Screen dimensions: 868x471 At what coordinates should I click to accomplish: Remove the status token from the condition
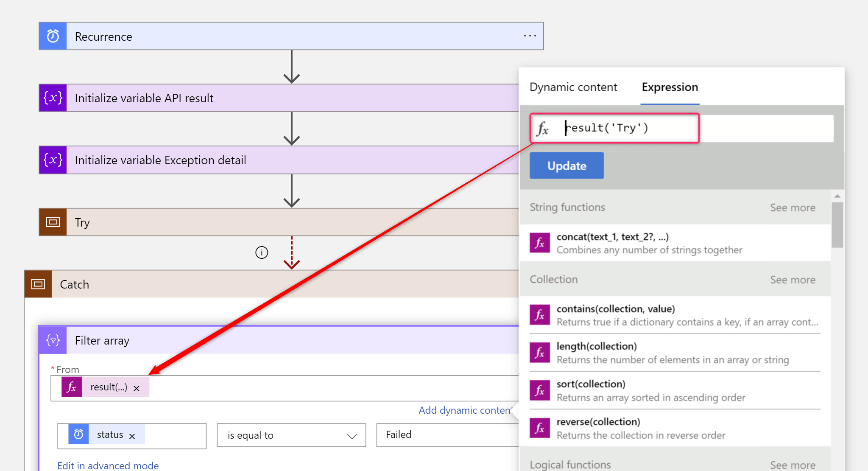click(132, 435)
